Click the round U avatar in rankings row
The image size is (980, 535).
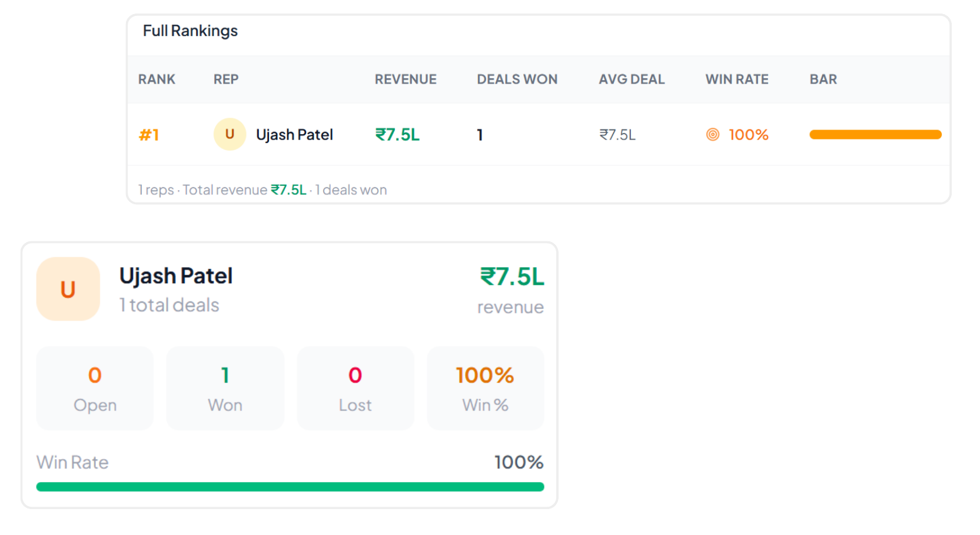(230, 134)
